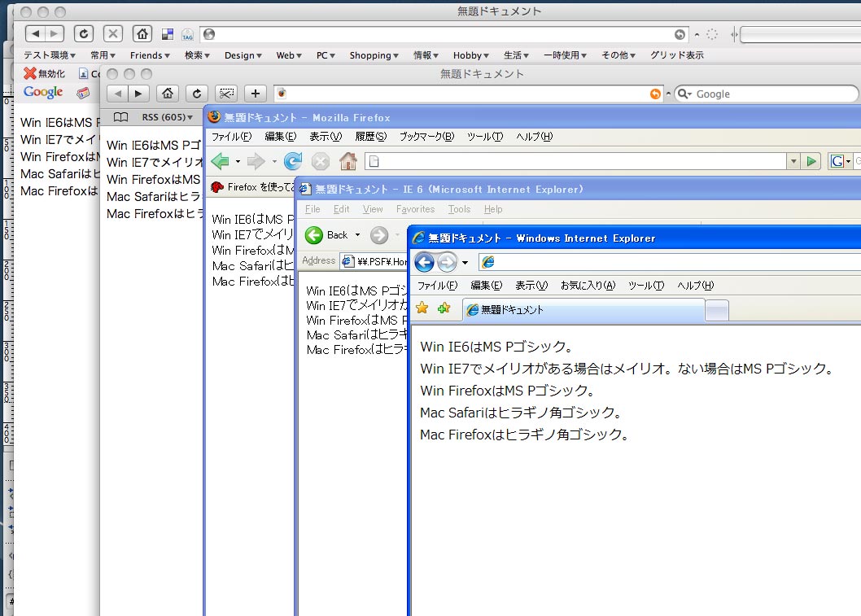Click the checkered bookmark icon beside the TAG icon
The image size is (861, 616).
tap(168, 35)
